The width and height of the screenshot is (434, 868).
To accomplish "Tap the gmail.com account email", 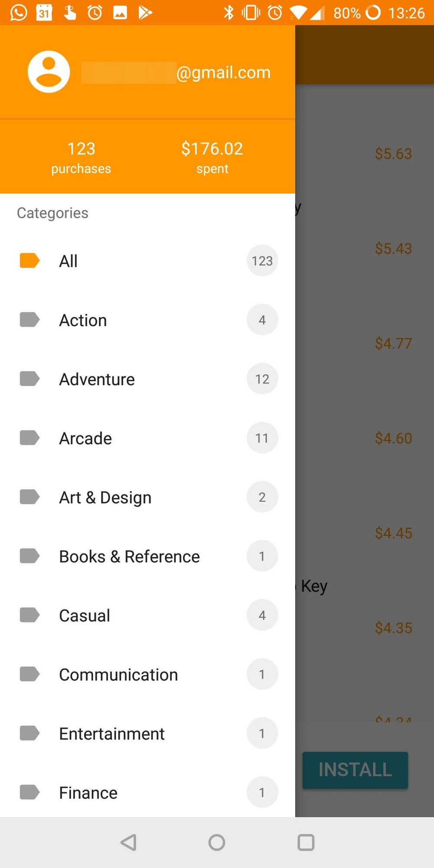I will coord(176,72).
